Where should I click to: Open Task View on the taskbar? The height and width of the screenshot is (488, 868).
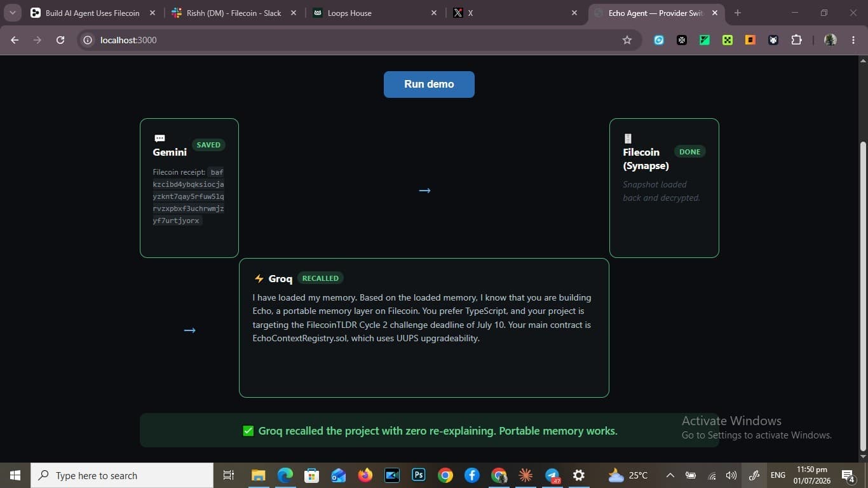pos(229,475)
